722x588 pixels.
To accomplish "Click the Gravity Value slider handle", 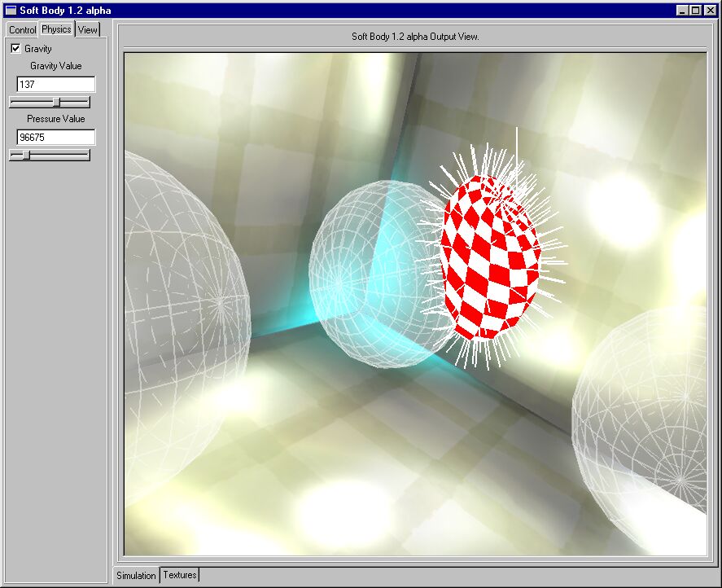I will 56,102.
